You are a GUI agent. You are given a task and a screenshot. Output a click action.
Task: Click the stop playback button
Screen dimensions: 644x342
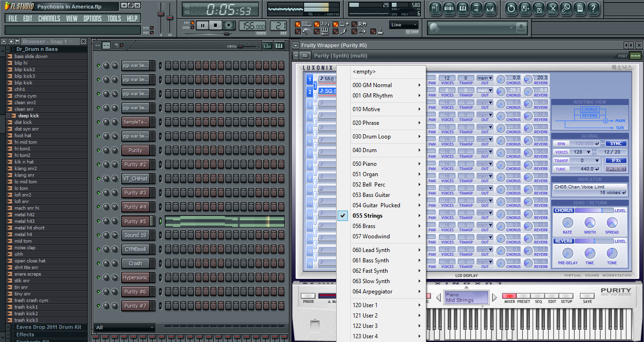(215, 25)
